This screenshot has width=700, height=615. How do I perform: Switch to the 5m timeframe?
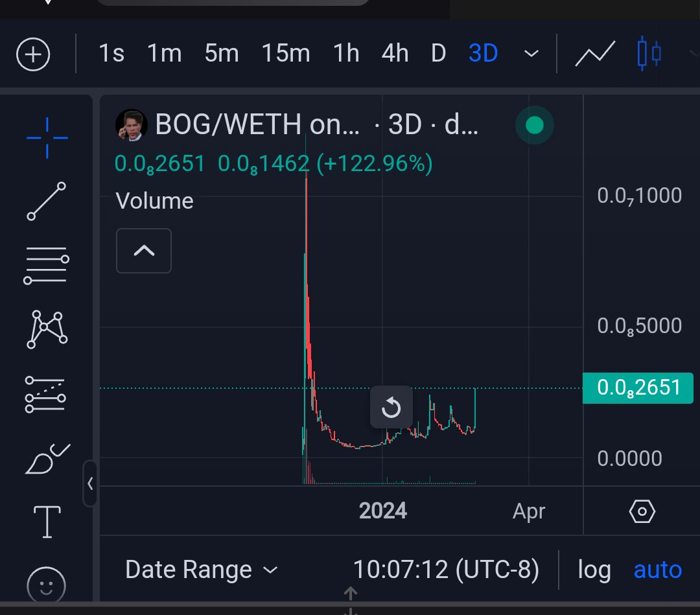[222, 54]
